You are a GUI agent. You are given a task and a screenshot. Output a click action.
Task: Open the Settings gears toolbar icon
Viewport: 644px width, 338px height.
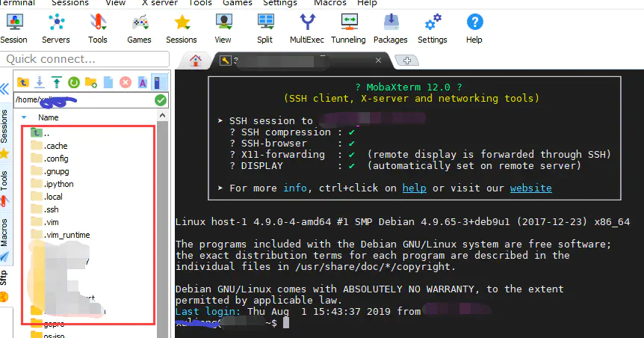coord(433,28)
